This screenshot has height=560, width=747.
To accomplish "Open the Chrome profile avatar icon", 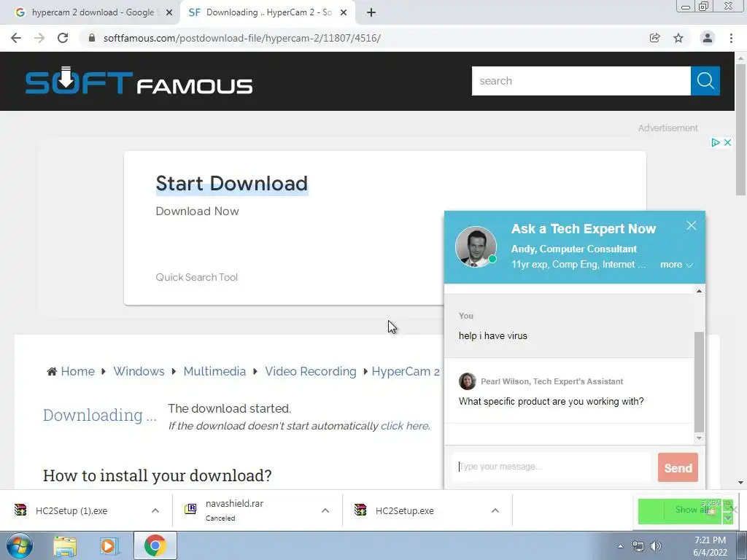I will point(708,38).
